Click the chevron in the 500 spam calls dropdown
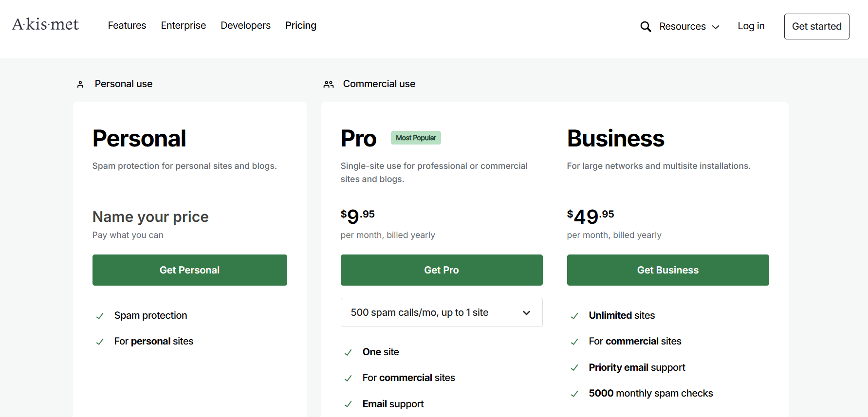Viewport: 868px width, 417px height. (526, 313)
